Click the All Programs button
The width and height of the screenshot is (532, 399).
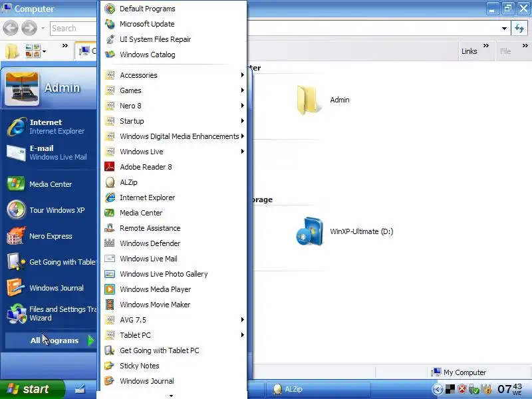click(x=51, y=340)
